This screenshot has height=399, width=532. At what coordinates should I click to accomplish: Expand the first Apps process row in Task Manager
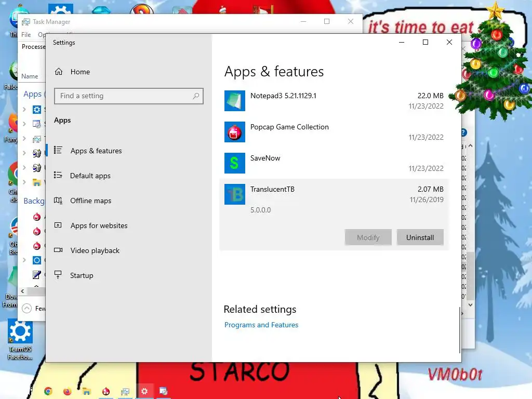click(x=24, y=109)
